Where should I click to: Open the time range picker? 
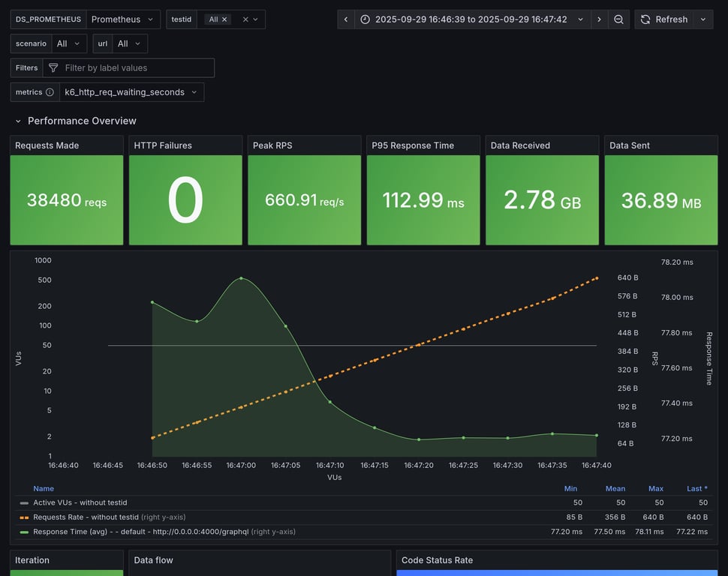pos(471,19)
